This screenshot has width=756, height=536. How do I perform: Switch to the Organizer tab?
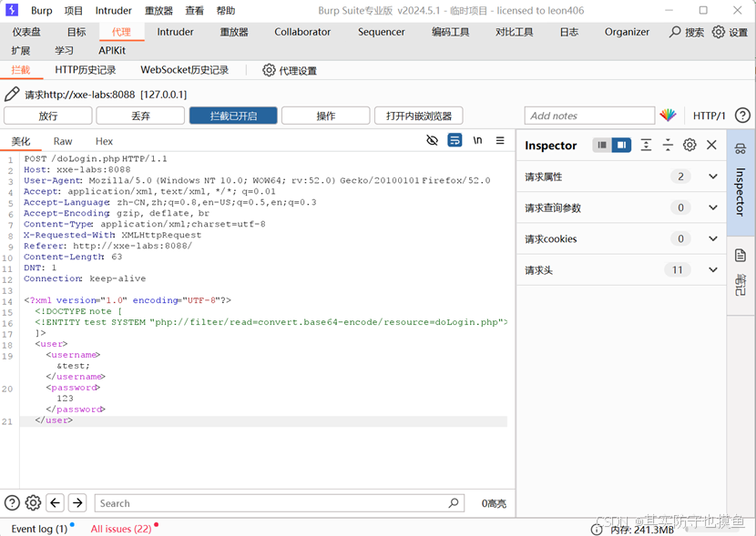point(627,32)
